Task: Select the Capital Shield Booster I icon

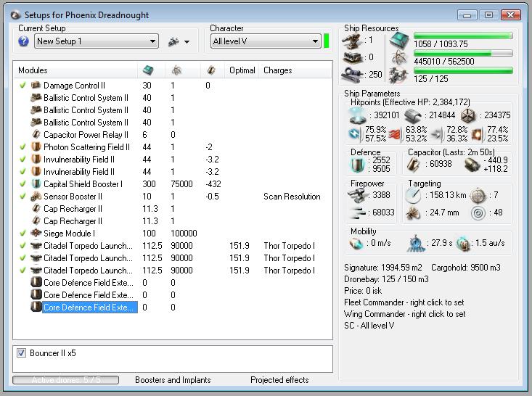Action: click(x=36, y=183)
